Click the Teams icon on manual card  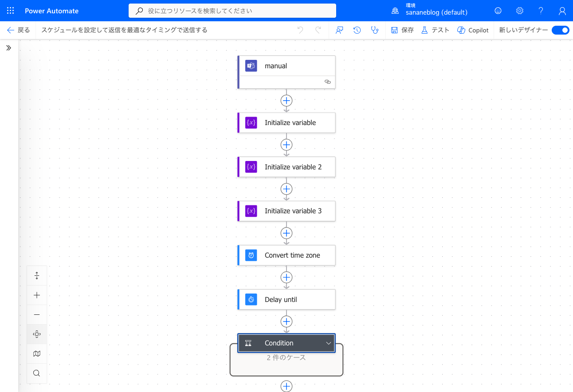point(251,66)
